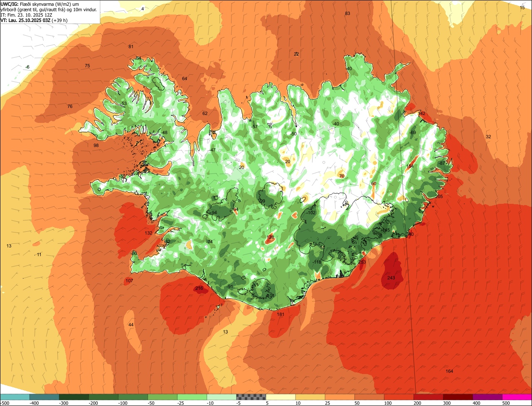Viewport: 532px width, 406px height.
Task: Click the map value 4 at the top edge
Action: click(143, 9)
